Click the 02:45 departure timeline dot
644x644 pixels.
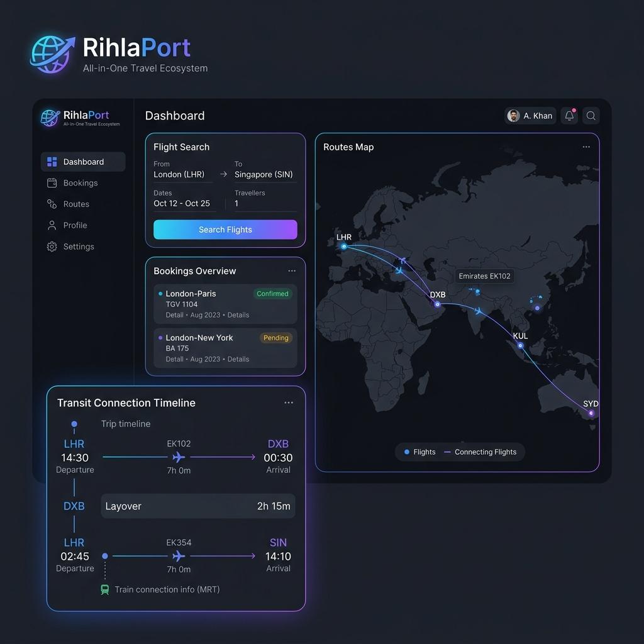pyautogui.click(x=105, y=556)
